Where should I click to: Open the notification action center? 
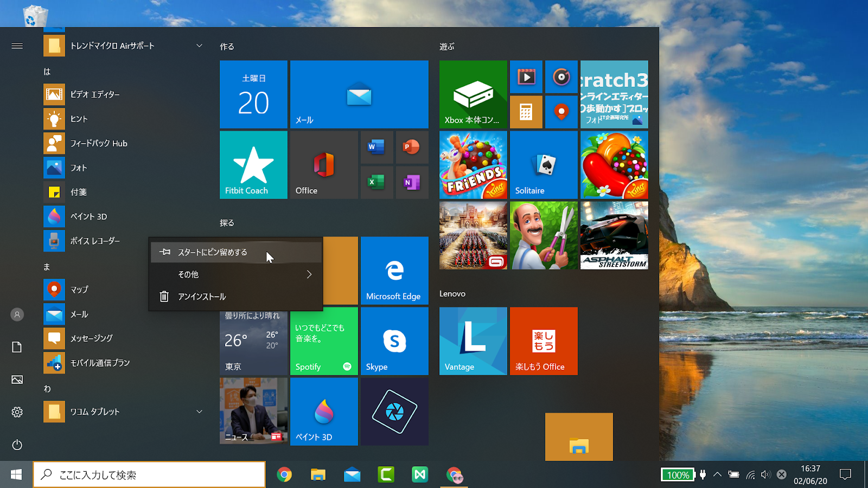point(845,474)
